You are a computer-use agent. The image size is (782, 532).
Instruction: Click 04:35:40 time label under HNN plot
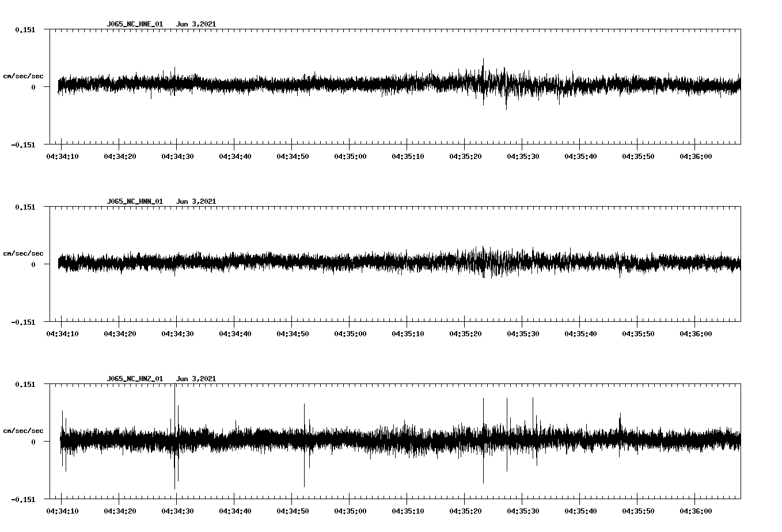580,334
